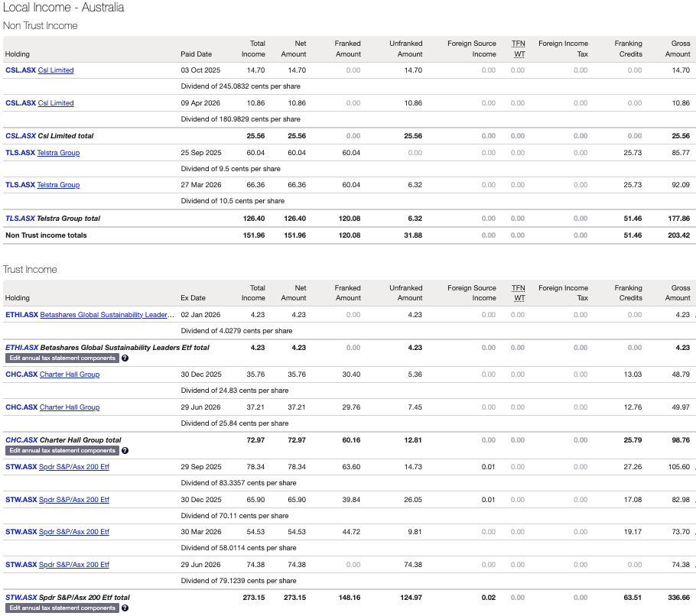Viewport: 696px width, 616px height.
Task: Select 'Dividend of 245.0832 cents per share' text
Action: tap(241, 86)
